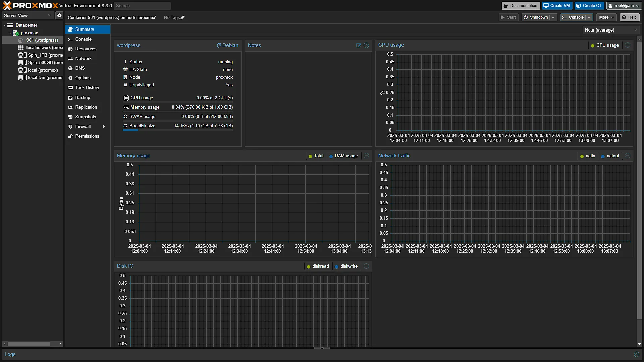Click the Server View settings gear icon
Image resolution: width=644 pixels, height=362 pixels.
[59, 15]
